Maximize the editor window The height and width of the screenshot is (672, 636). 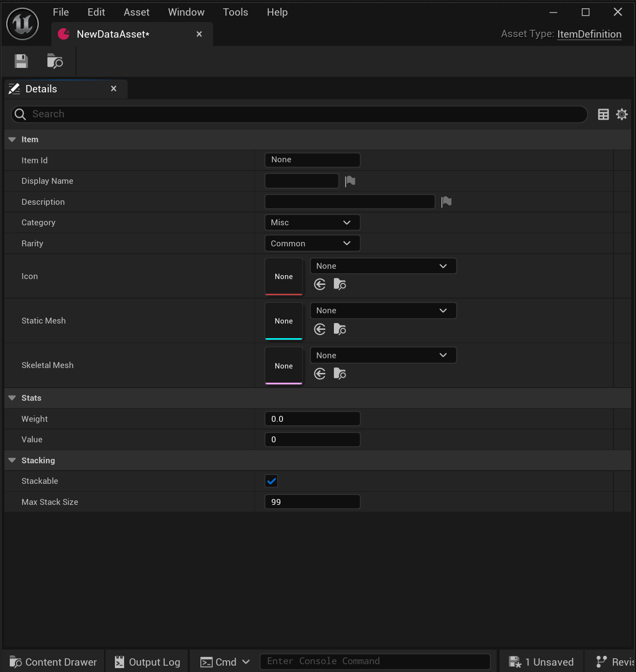[x=585, y=12]
